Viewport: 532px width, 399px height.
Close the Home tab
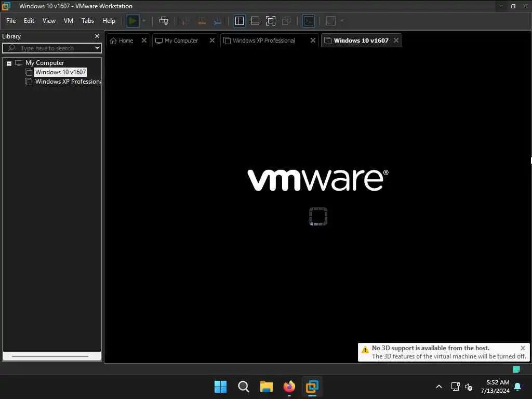tap(144, 41)
